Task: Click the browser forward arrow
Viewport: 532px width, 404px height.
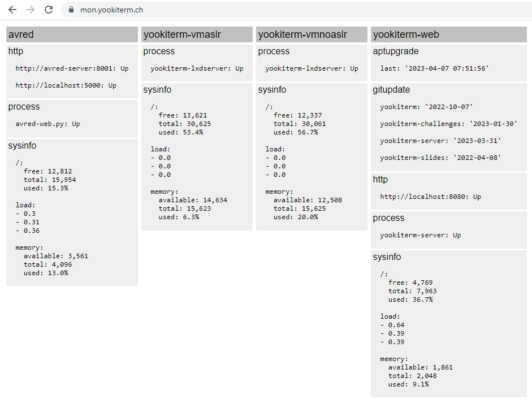Action: [31, 10]
